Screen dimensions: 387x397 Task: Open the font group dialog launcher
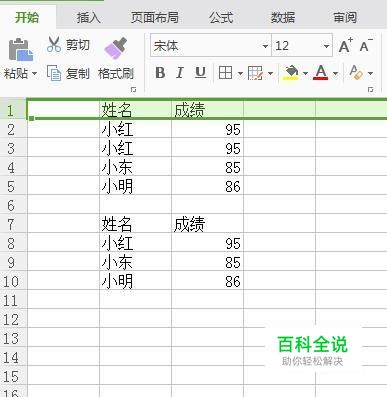(x=370, y=89)
